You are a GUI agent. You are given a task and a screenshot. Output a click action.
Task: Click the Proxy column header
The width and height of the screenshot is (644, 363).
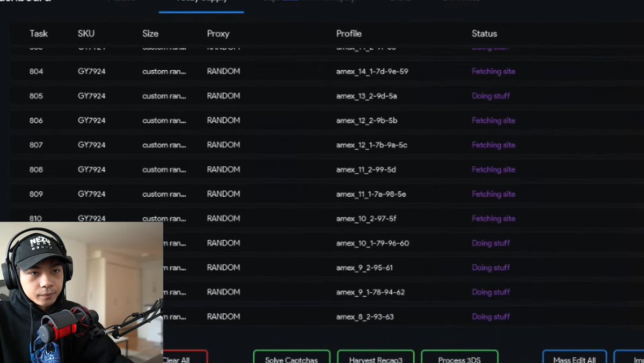point(218,33)
